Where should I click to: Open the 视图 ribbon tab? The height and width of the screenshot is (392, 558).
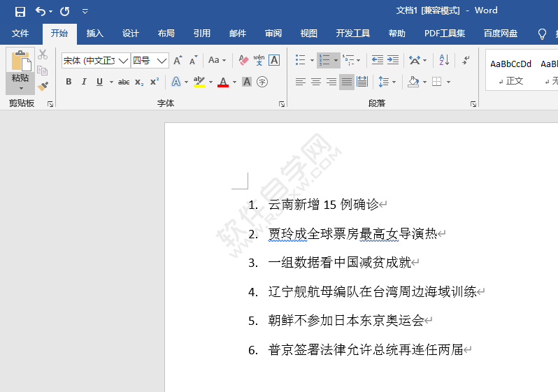[x=308, y=34]
